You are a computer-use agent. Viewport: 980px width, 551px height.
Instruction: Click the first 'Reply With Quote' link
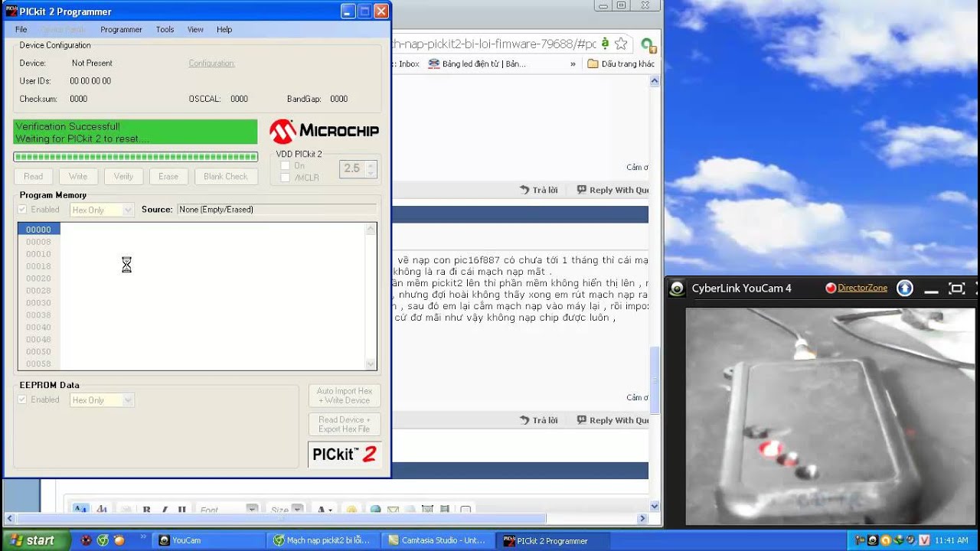(x=612, y=190)
